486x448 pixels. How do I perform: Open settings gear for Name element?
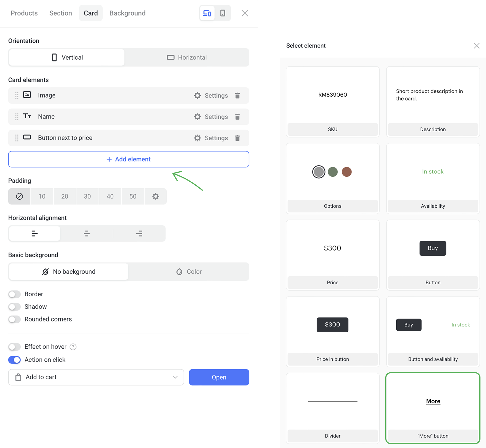[x=197, y=117]
